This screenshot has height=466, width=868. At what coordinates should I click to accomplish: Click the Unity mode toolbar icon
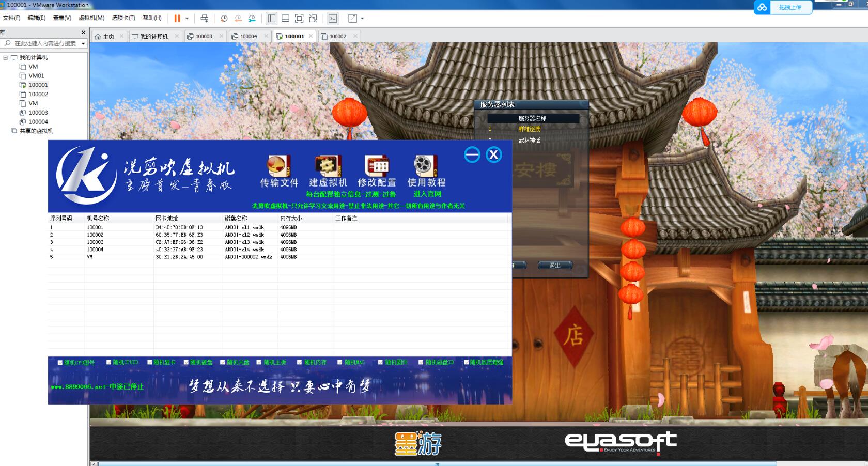313,19
